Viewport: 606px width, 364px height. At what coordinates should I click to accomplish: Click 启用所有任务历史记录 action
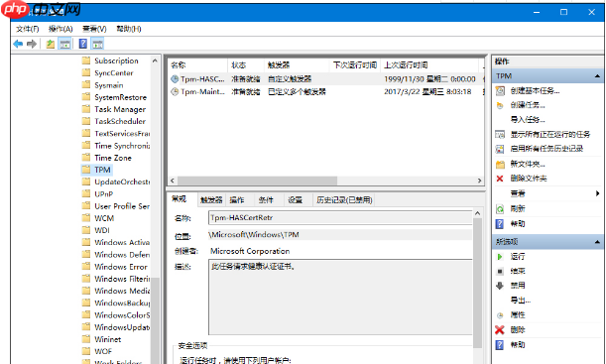pos(546,149)
